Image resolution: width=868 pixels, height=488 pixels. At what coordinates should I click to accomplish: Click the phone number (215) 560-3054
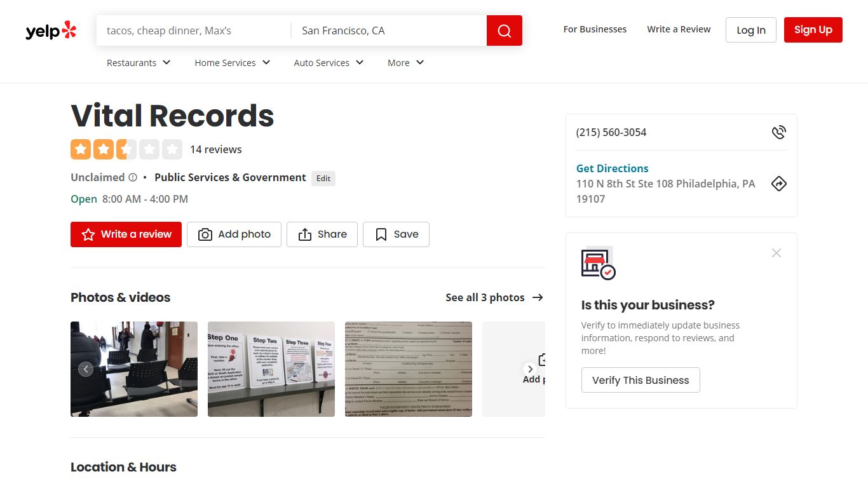(x=611, y=132)
